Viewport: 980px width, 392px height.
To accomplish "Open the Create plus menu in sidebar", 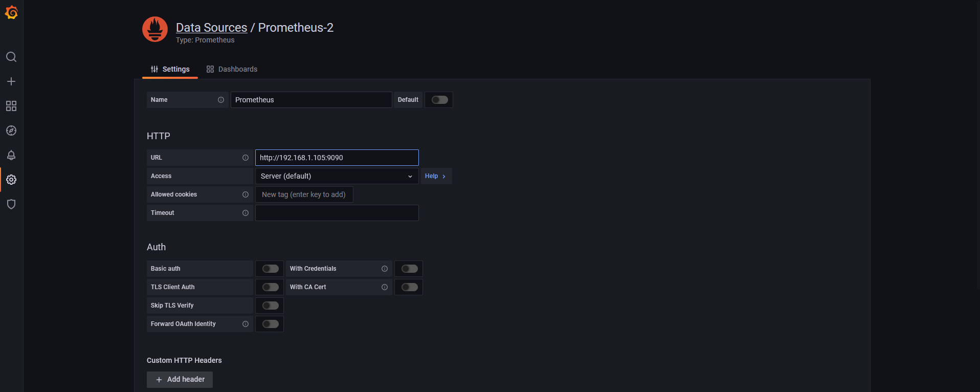I will point(11,81).
